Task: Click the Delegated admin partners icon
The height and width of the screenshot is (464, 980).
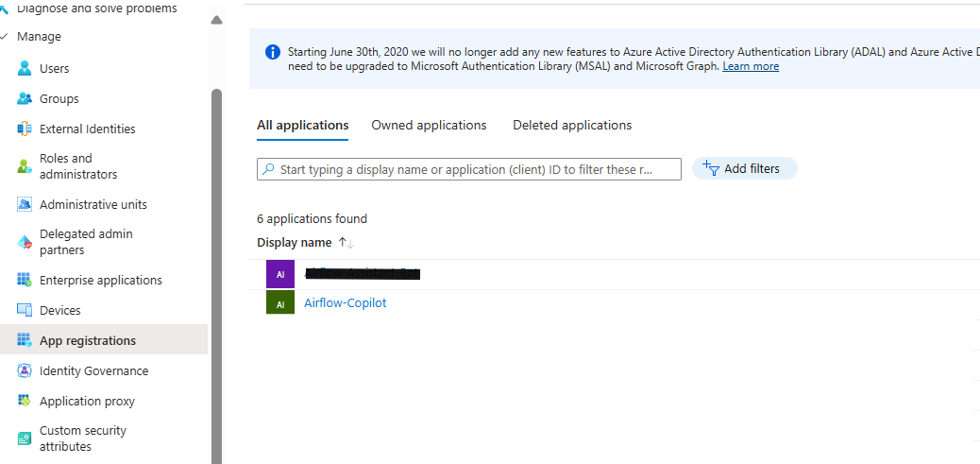Action: pos(25,242)
